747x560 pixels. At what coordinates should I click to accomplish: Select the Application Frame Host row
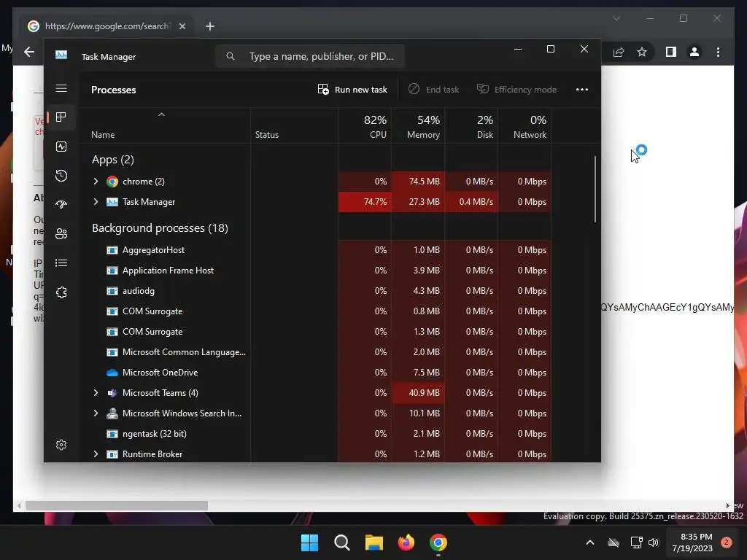[x=315, y=271]
